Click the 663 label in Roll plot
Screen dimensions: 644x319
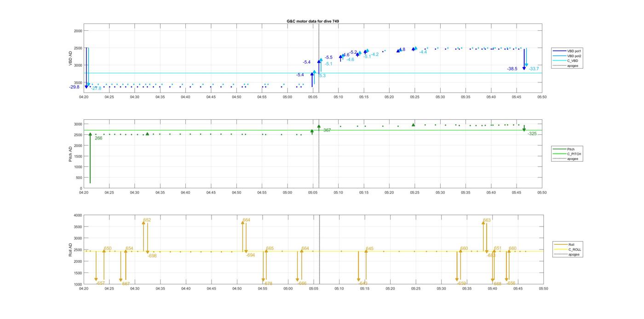pos(487,220)
